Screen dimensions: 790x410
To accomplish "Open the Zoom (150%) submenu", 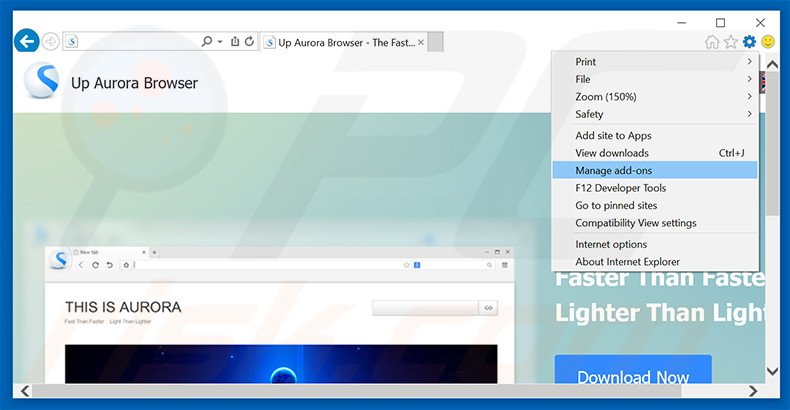I will 655,97.
